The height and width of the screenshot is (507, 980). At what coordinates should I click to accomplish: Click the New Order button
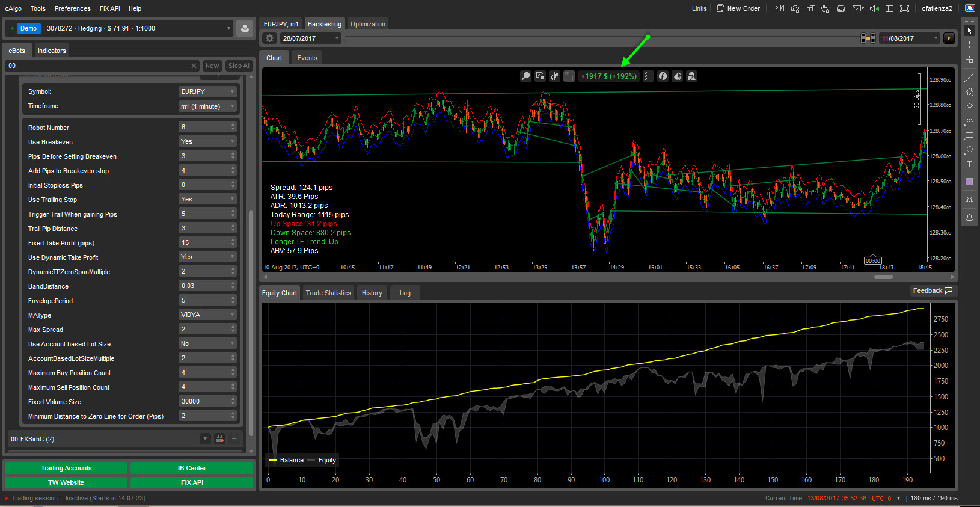point(738,8)
